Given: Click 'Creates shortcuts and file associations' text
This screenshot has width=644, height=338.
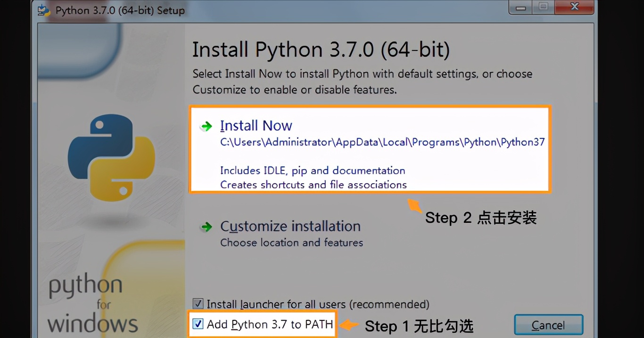Looking at the screenshot, I should 314,185.
